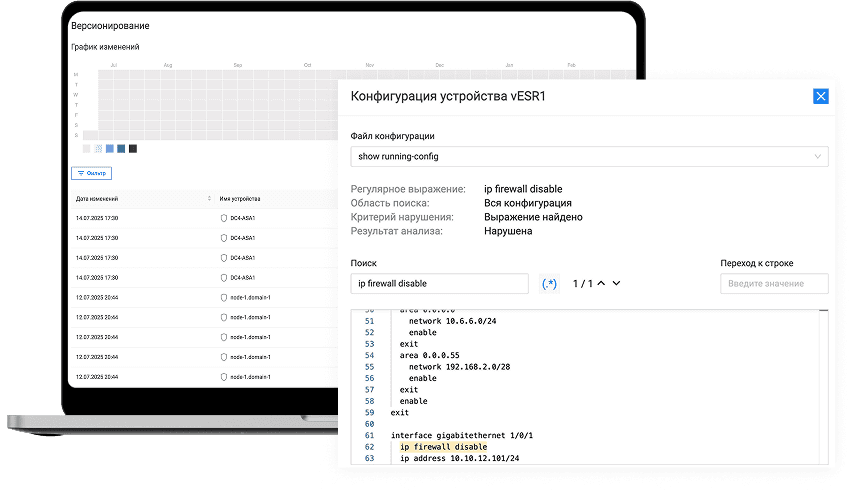
Task: Open the last node-1.domain-1 device entry
Action: [x=251, y=377]
